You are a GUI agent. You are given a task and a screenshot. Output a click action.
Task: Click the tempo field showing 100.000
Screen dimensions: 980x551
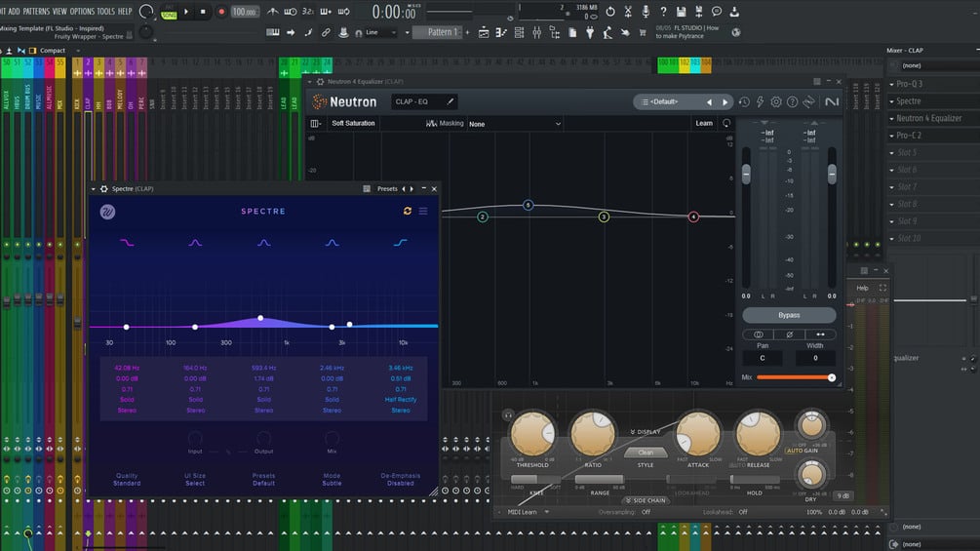(x=244, y=12)
